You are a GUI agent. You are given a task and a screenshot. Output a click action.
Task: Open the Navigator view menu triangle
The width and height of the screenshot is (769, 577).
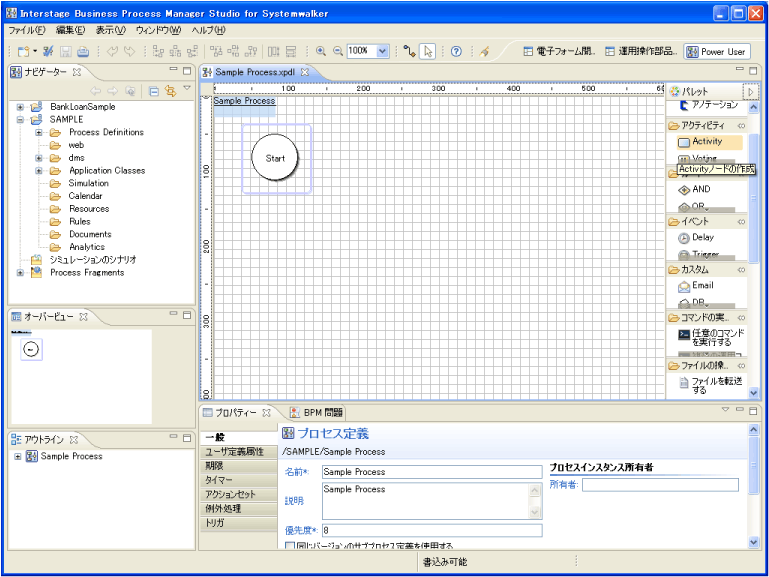187,88
